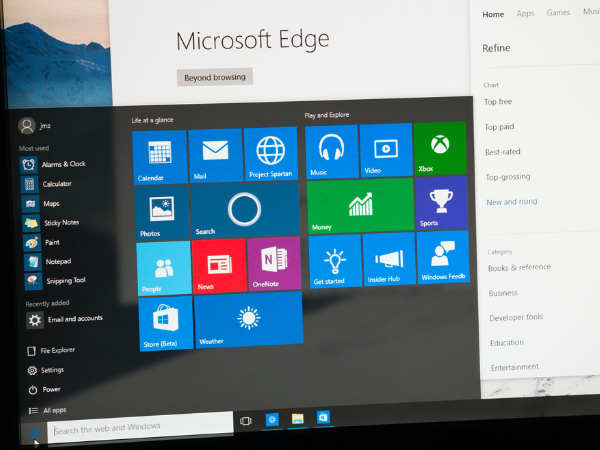Open the Mail tile
This screenshot has width=600, height=450.
[x=215, y=155]
